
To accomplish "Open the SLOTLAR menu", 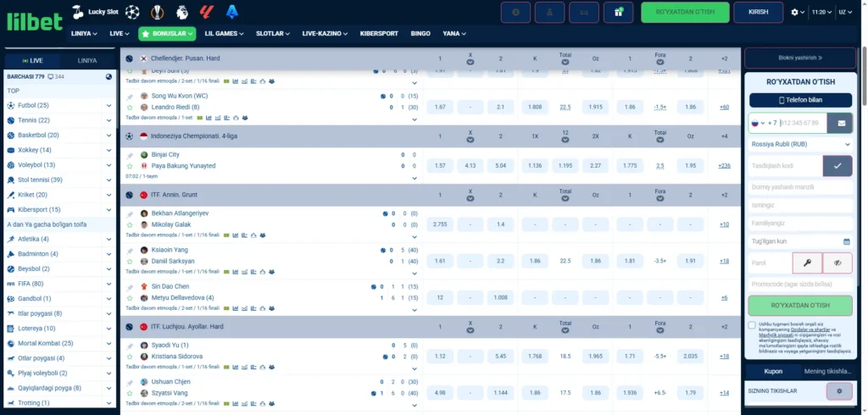I will (273, 34).
